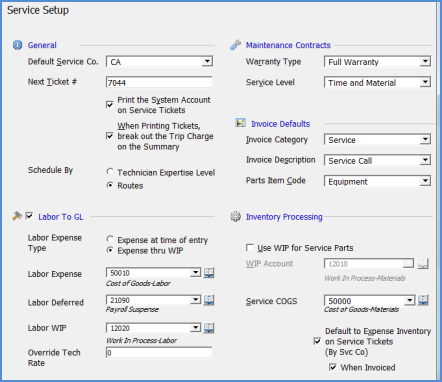Choose Expense at time of entry
Image resolution: width=442 pixels, height=382 pixels.
click(110, 239)
